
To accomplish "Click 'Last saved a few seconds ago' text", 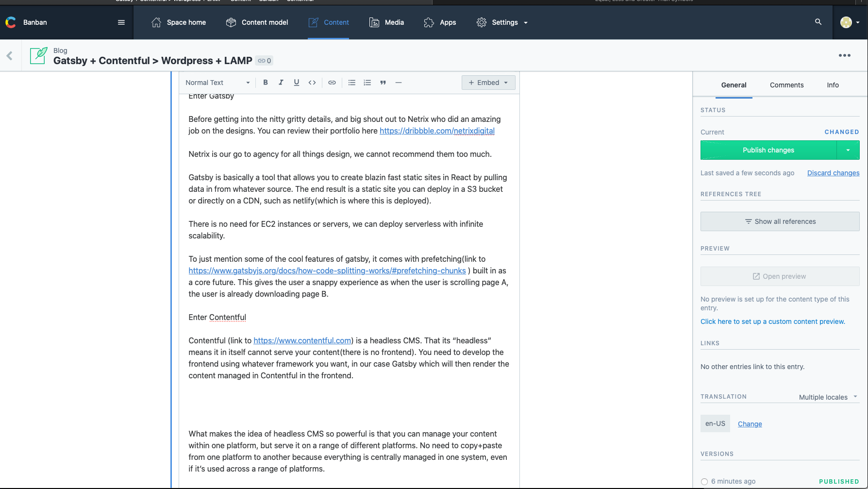I will tap(747, 173).
